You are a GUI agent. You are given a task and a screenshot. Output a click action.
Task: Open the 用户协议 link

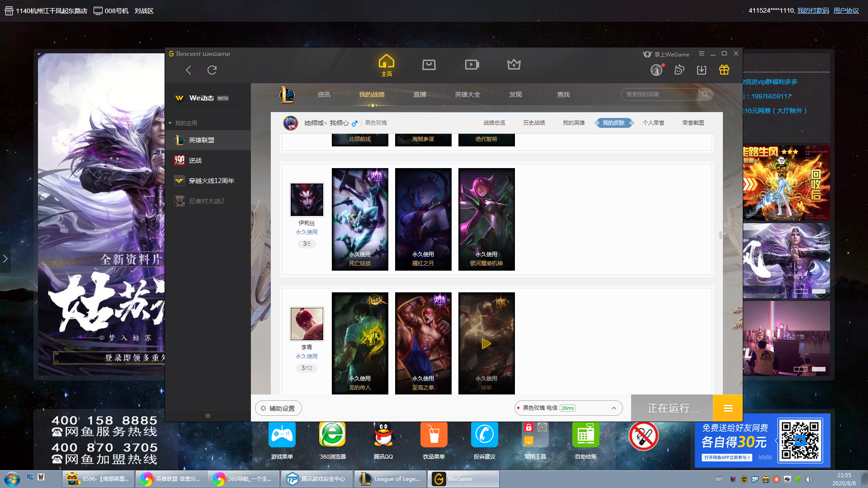tap(846, 11)
